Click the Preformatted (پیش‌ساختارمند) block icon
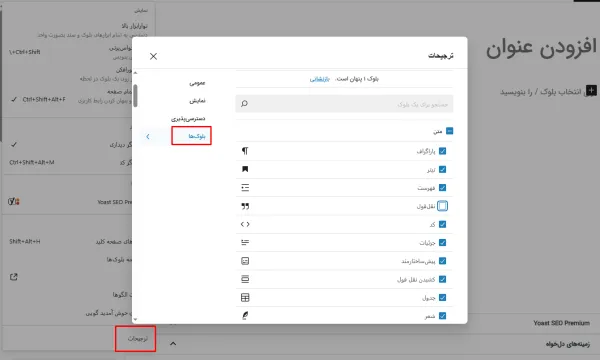The width and height of the screenshot is (600, 360). [x=245, y=261]
